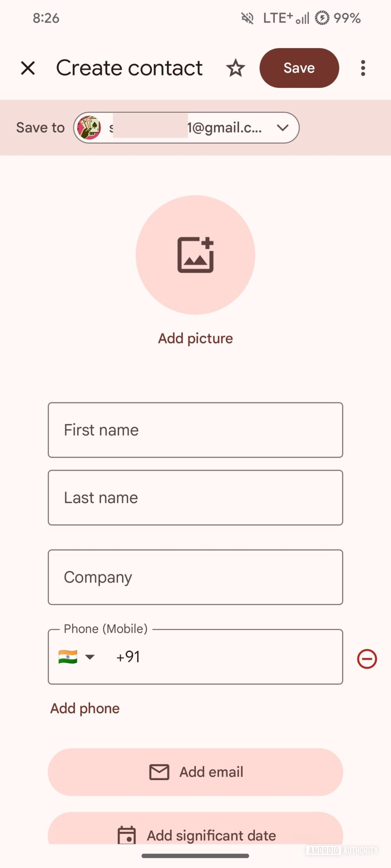Click the Company field

(x=195, y=577)
